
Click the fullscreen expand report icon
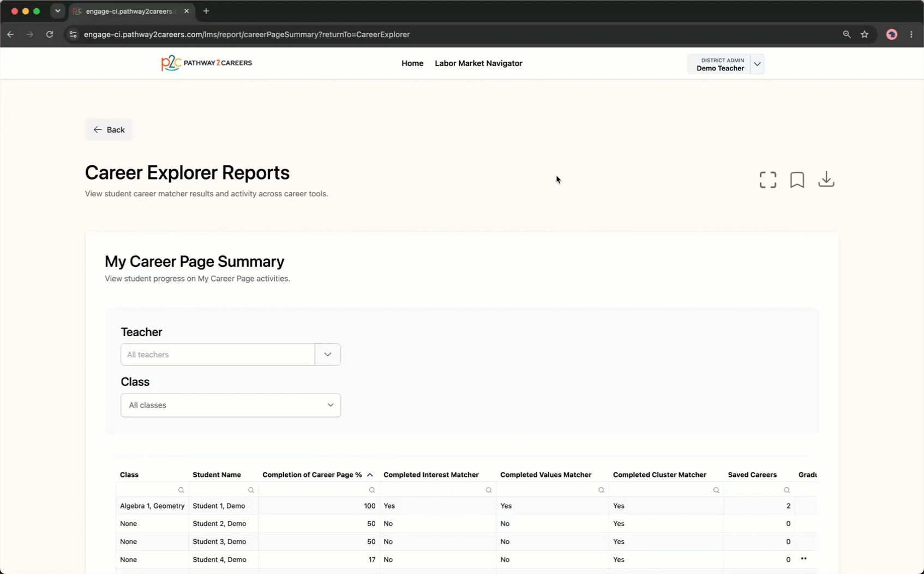pos(767,180)
